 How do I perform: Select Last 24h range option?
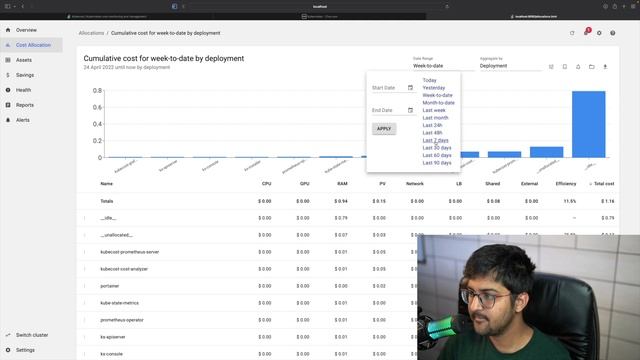pyautogui.click(x=432, y=125)
